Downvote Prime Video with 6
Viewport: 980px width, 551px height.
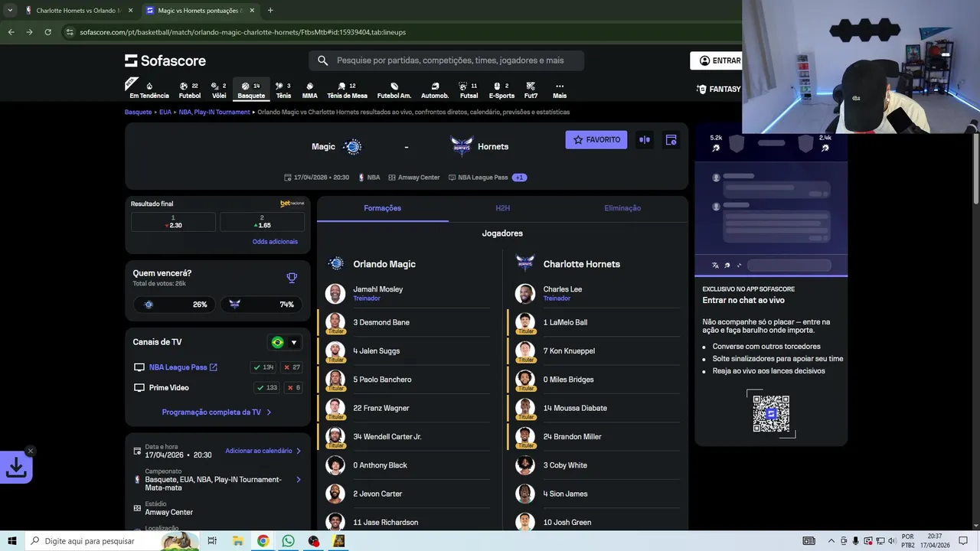(293, 388)
